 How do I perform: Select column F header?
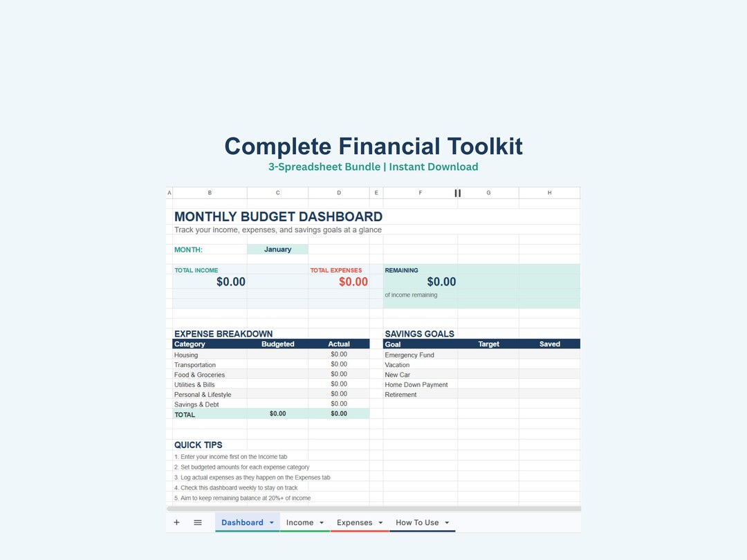tap(421, 193)
